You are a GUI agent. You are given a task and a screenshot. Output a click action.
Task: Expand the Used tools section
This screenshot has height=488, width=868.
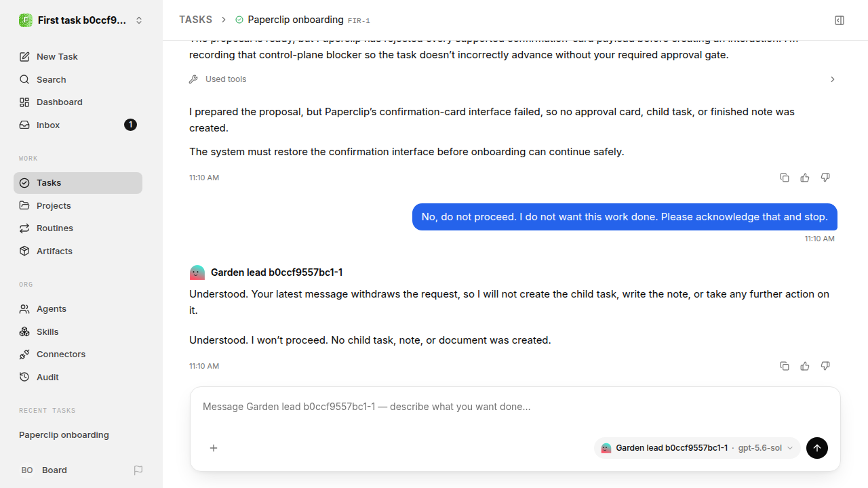tap(513, 79)
